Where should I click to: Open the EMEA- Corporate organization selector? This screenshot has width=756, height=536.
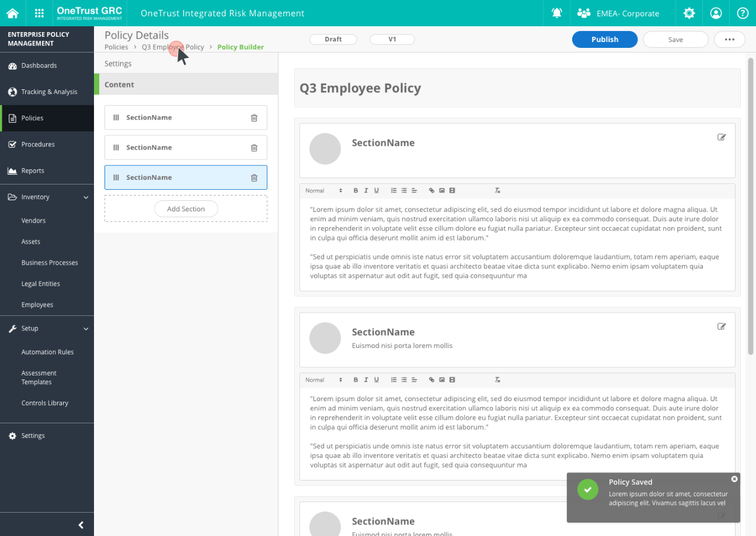pyautogui.click(x=618, y=13)
